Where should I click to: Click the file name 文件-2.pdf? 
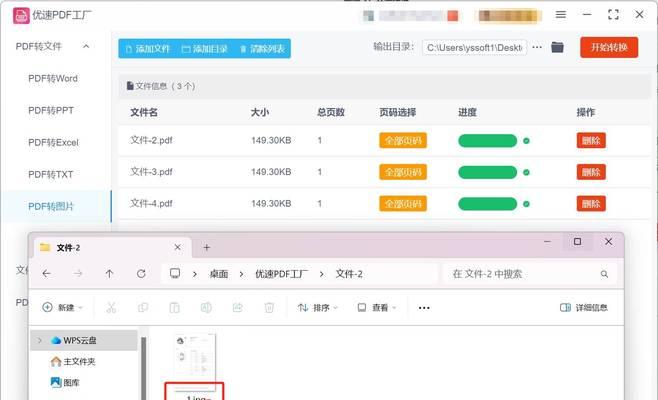tap(151, 140)
